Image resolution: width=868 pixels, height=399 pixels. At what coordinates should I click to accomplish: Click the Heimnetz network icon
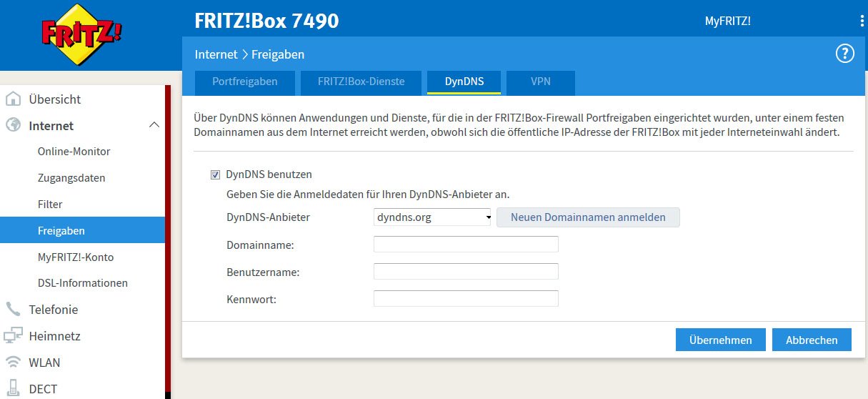point(13,335)
